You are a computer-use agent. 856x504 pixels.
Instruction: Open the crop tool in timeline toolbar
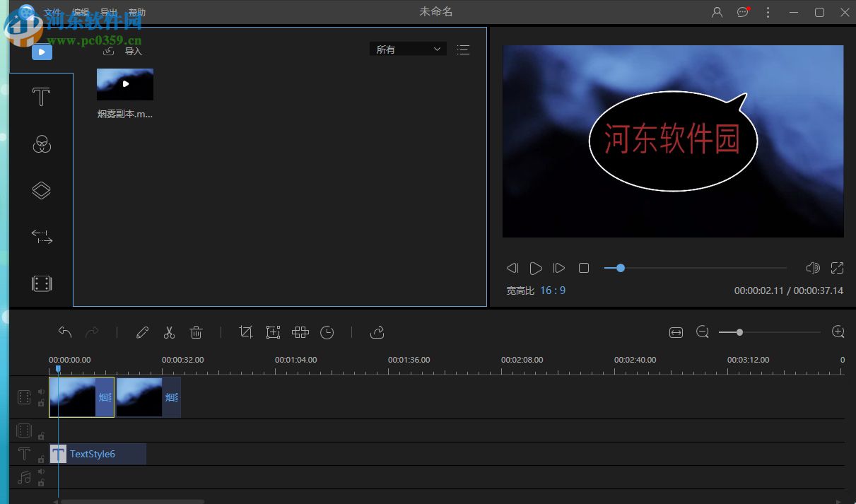pyautogui.click(x=246, y=332)
